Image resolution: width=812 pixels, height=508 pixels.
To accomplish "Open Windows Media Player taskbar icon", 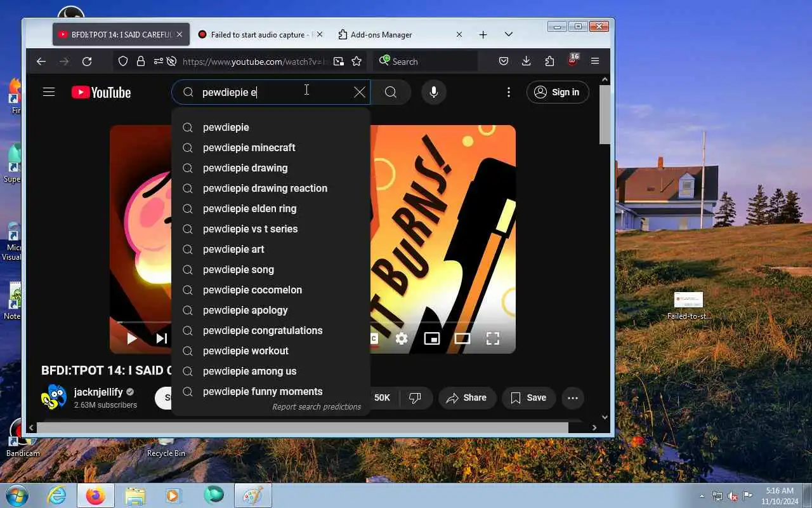I will (x=174, y=495).
